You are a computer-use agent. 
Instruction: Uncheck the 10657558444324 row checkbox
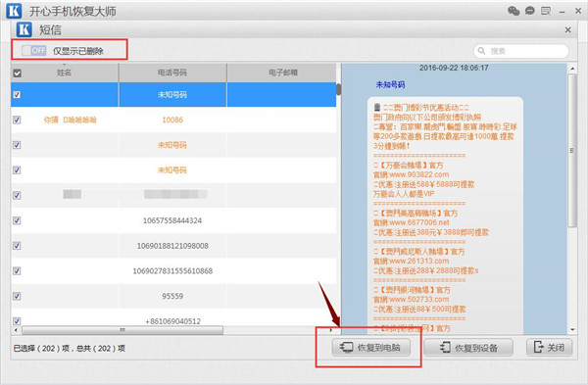coord(17,220)
